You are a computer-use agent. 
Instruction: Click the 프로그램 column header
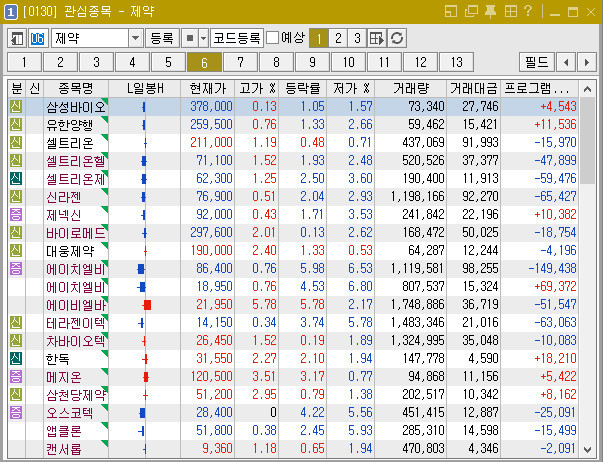[x=539, y=89]
